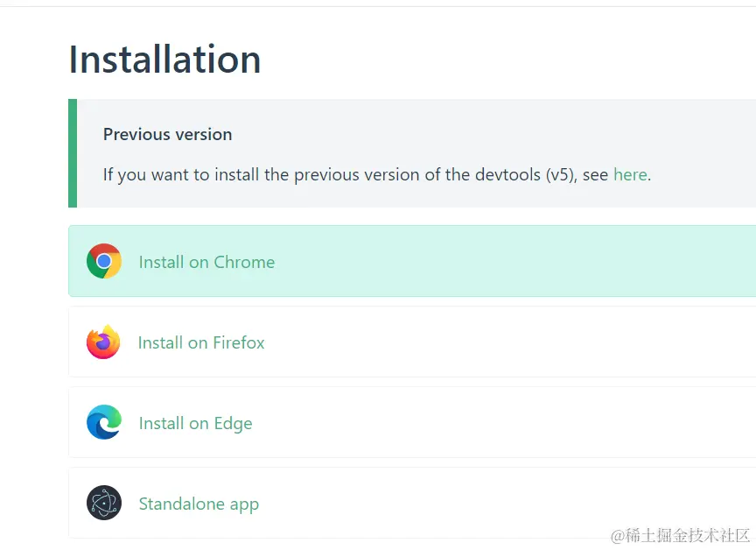
Task: Choose the "Install on Edge" link text
Action: pos(195,423)
